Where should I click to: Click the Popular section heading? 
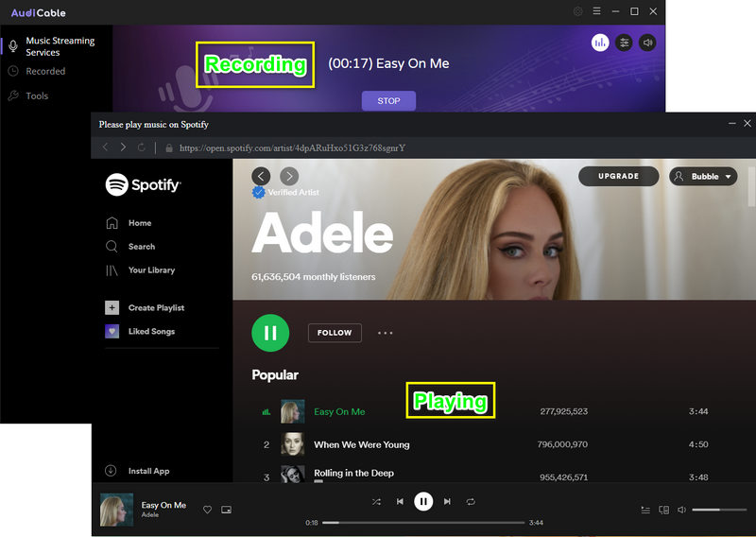(x=275, y=375)
